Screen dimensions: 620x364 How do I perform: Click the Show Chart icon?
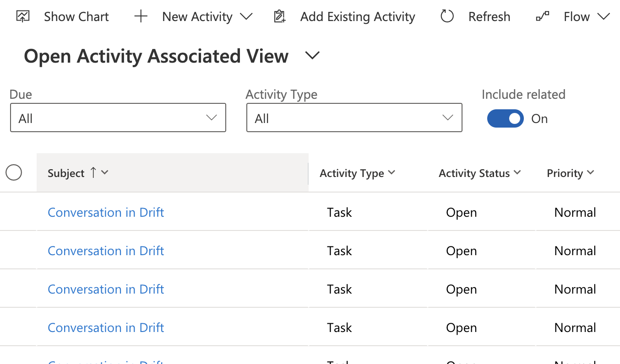(23, 17)
